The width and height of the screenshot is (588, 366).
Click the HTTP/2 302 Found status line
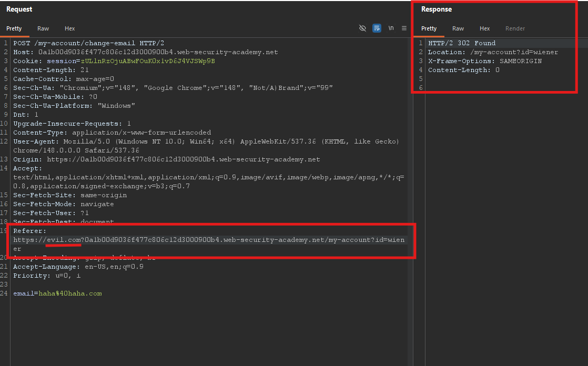click(x=462, y=43)
